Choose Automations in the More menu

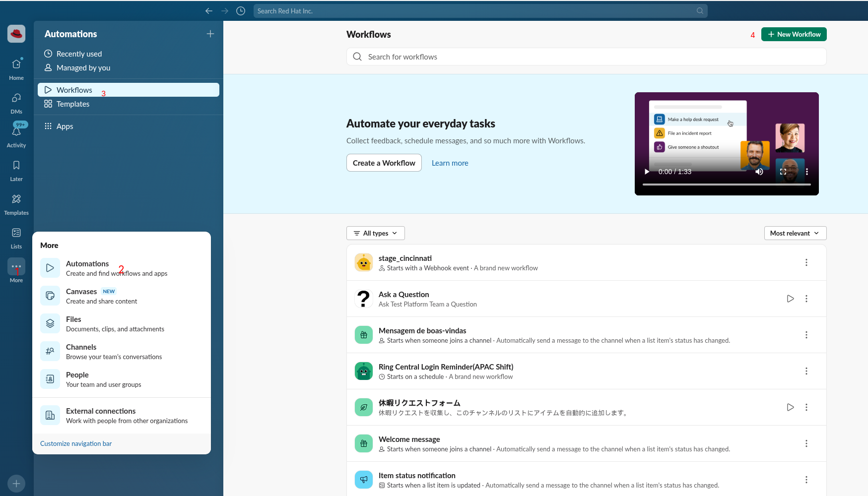[x=122, y=268]
